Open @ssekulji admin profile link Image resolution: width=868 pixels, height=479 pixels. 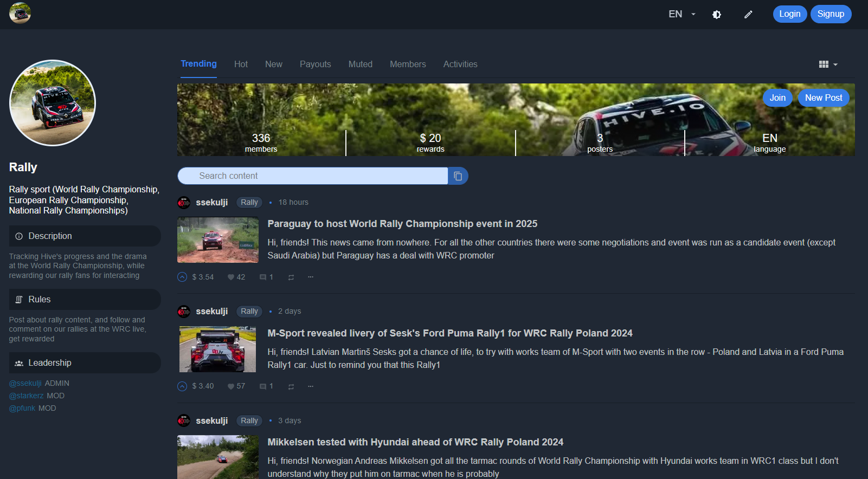(x=25, y=383)
